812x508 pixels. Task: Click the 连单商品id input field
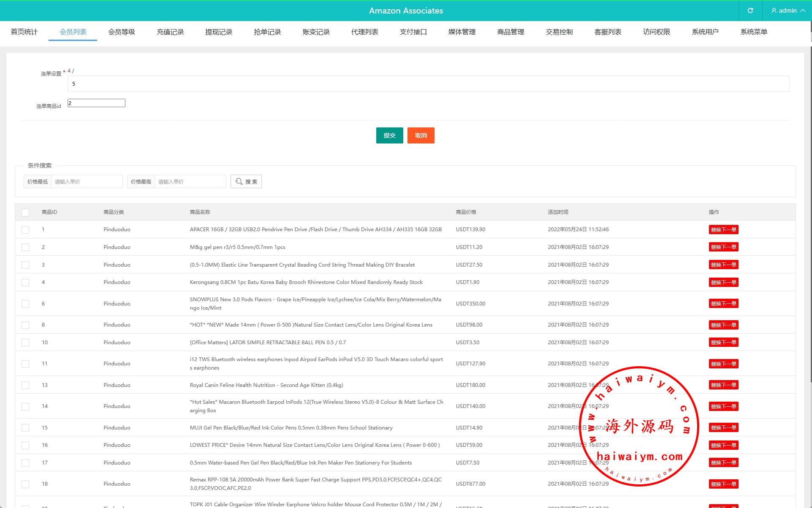tap(96, 103)
